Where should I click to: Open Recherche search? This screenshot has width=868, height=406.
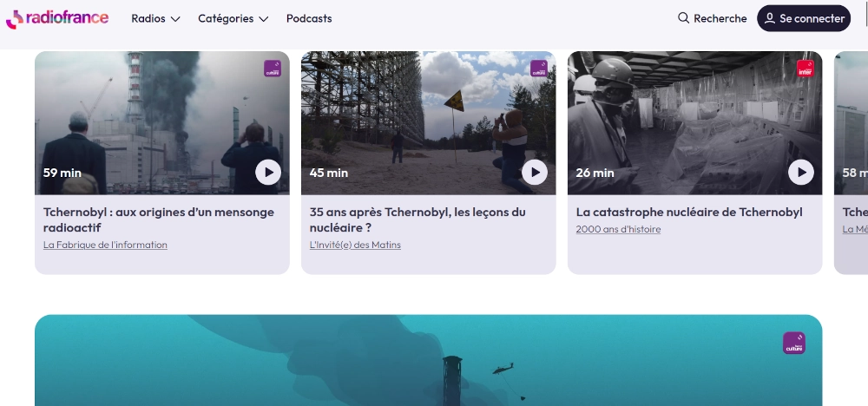(712, 18)
